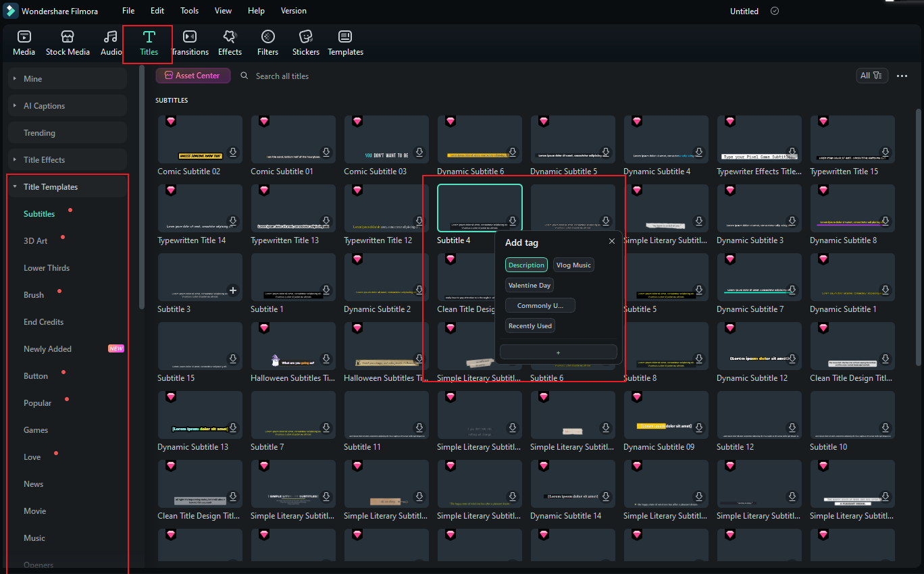This screenshot has height=574, width=924.
Task: Expand the Mine section
Action: coord(67,78)
